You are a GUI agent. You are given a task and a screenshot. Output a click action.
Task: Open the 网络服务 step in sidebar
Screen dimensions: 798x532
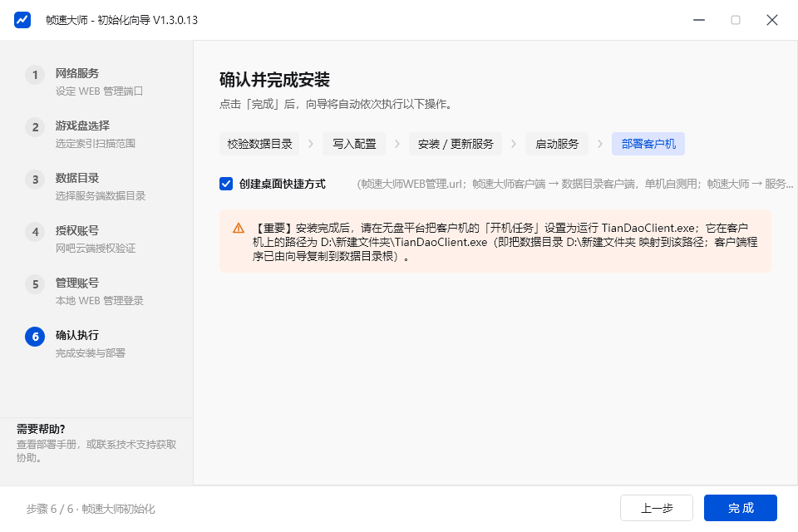pos(77,73)
